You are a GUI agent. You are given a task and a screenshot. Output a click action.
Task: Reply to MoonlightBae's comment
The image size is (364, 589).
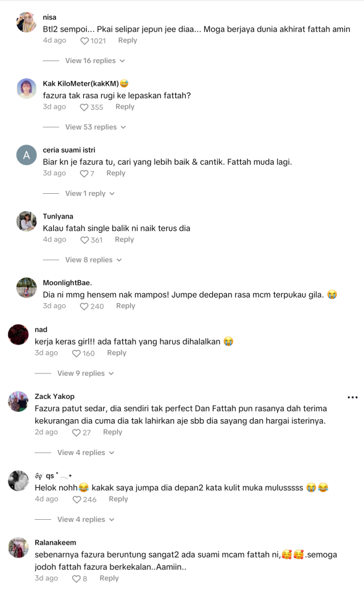[x=126, y=306]
